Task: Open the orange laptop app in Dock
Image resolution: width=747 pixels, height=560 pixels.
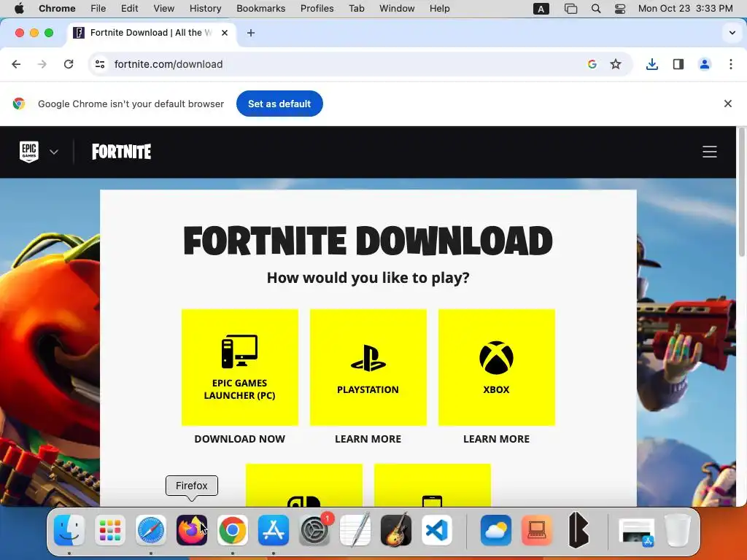Action: click(x=536, y=530)
